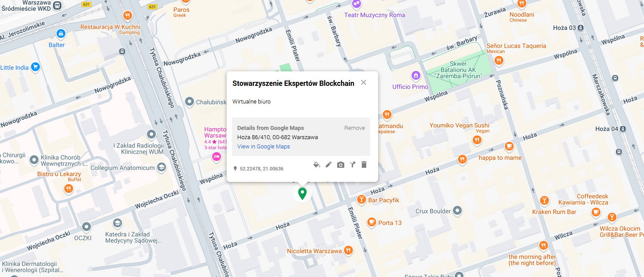Select the Restauracja W Kuchni restaurant icon
644x277 pixels.
click(128, 15)
